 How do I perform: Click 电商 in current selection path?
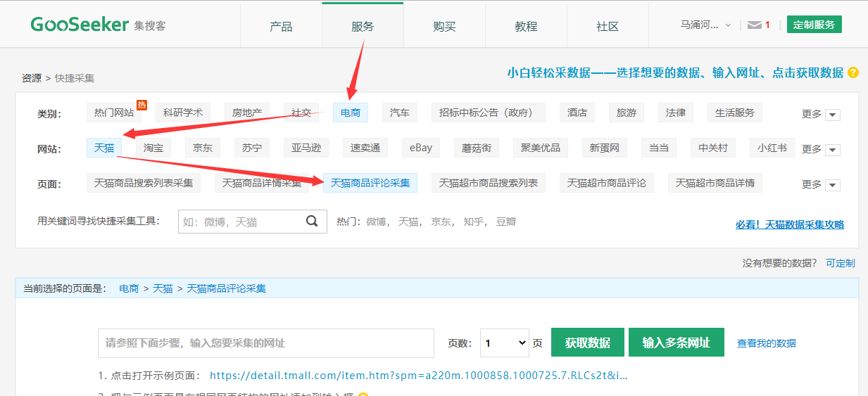[129, 288]
